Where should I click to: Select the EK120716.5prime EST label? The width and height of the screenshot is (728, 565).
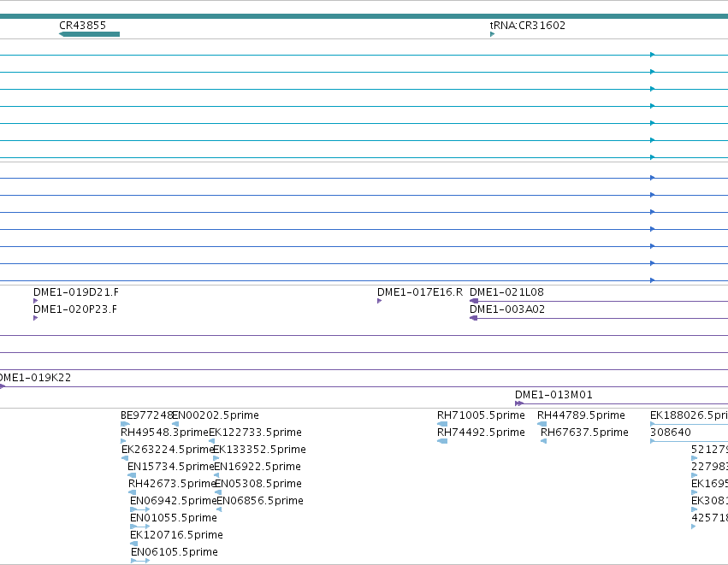(176, 535)
